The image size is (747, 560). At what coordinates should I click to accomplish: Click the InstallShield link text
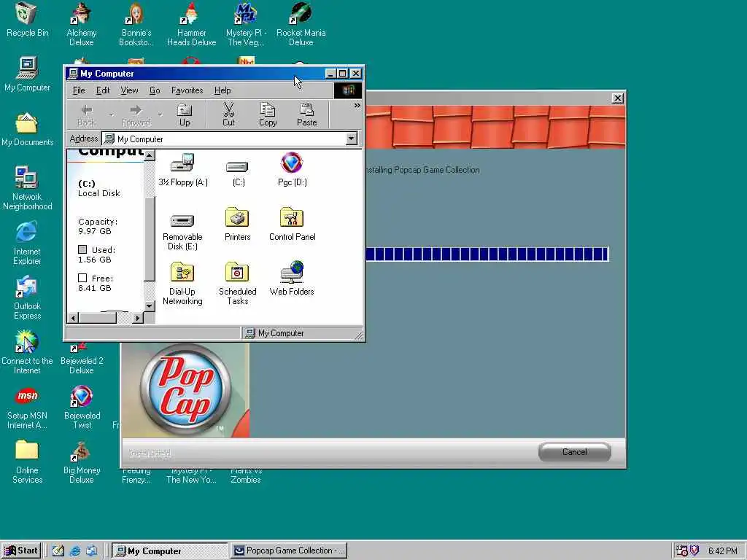pyautogui.click(x=150, y=453)
